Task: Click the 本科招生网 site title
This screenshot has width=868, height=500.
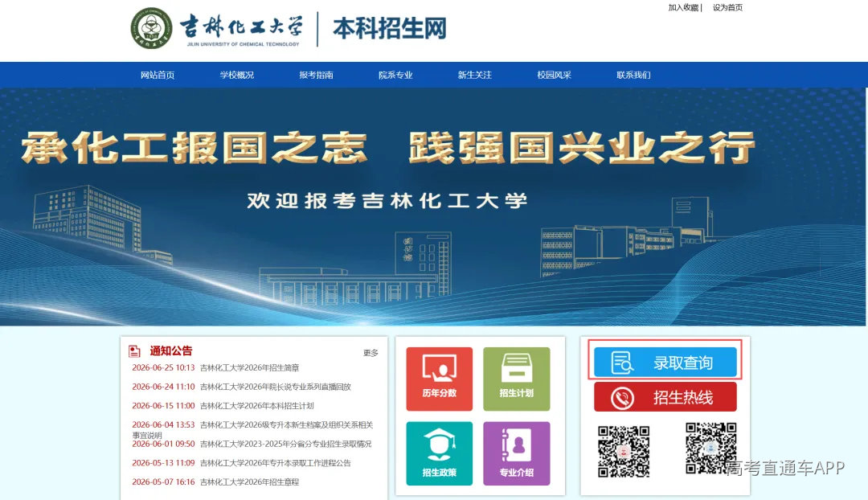Action: (x=390, y=28)
